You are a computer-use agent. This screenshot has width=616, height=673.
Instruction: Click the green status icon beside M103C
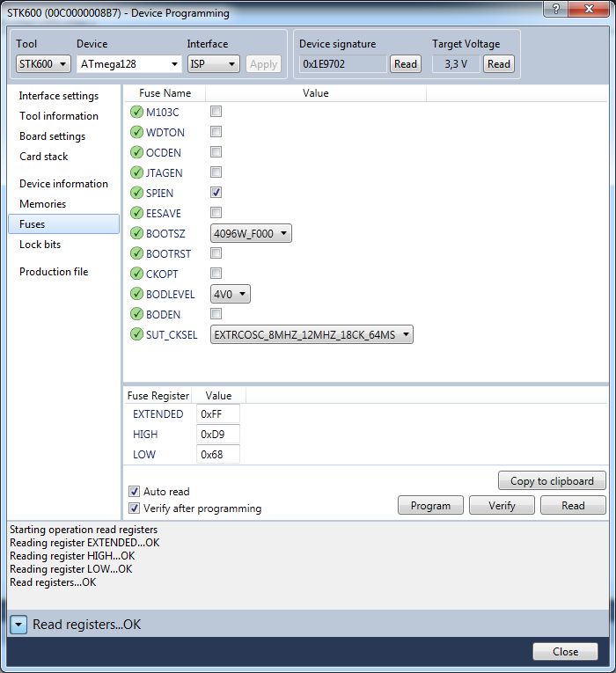coord(136,112)
